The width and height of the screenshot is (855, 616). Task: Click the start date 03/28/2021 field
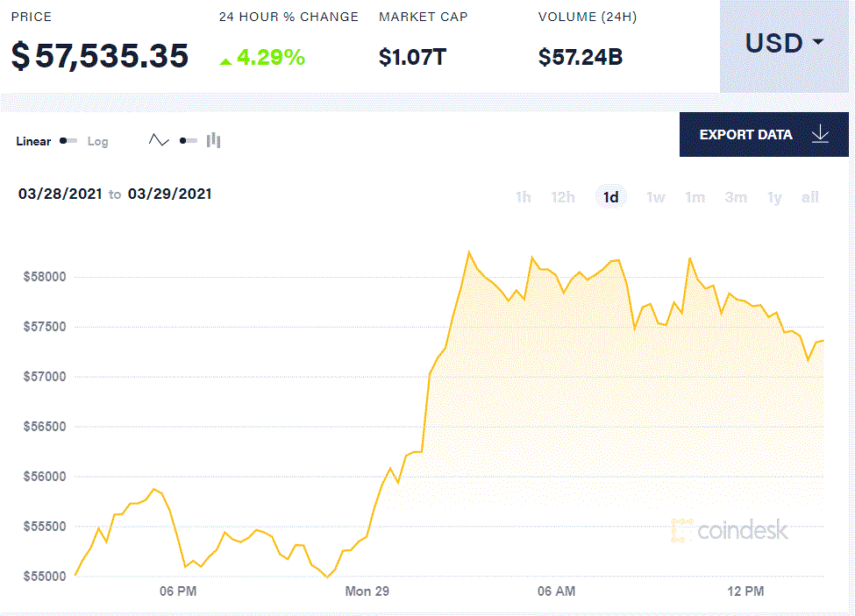coord(59,194)
